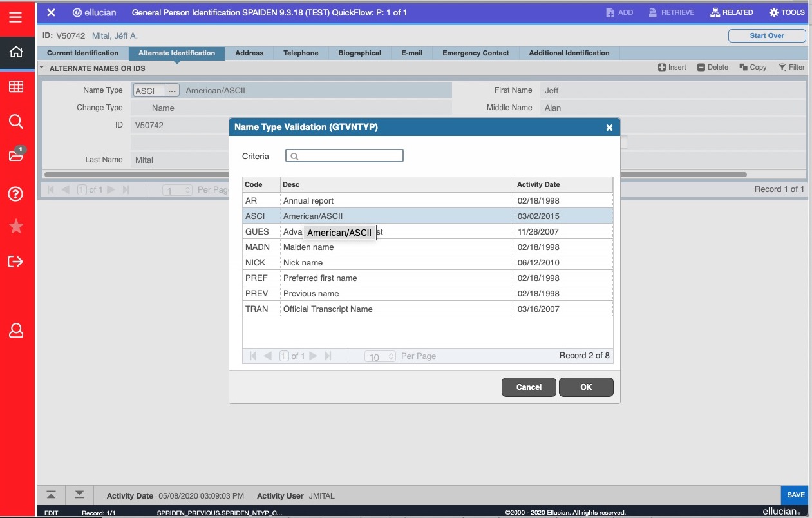Open the hamburger menu in sidebar
The height and width of the screenshot is (518, 812).
point(16,17)
